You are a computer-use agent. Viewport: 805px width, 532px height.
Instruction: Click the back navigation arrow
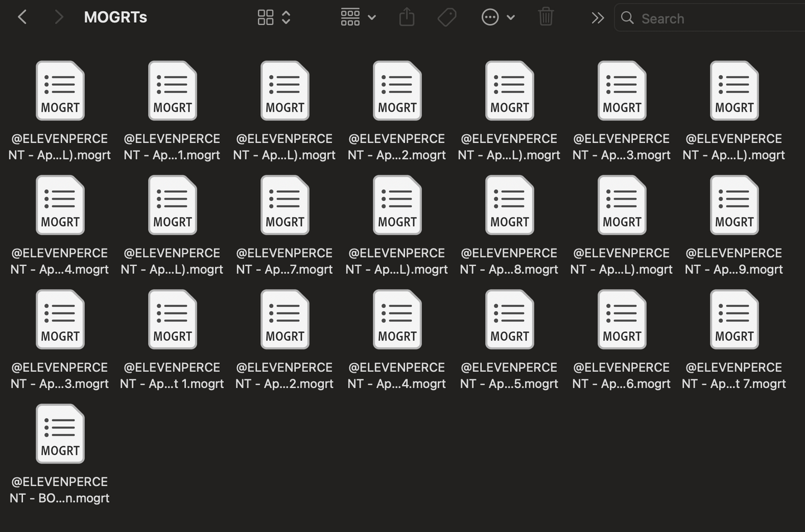point(22,17)
